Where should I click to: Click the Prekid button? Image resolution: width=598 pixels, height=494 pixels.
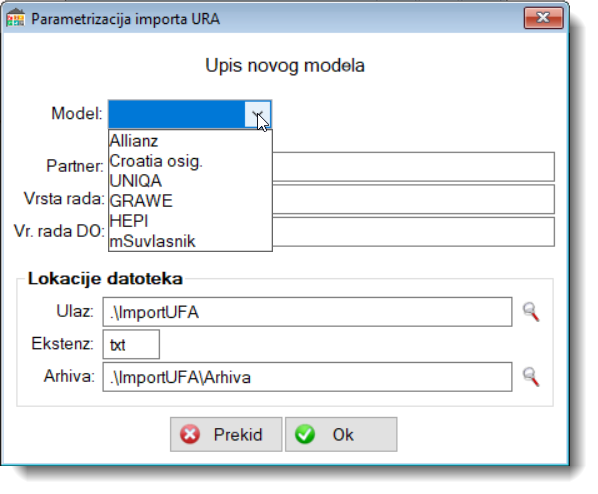click(x=226, y=434)
